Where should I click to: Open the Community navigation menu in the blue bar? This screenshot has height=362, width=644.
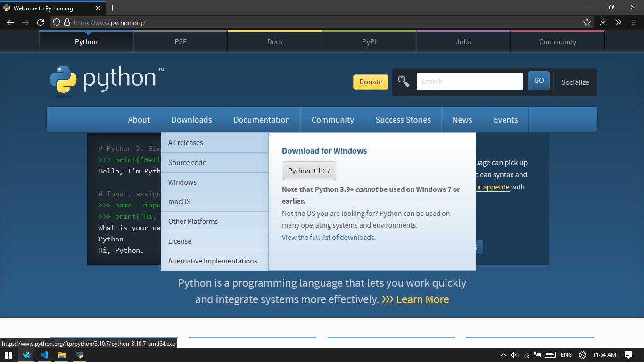point(333,120)
